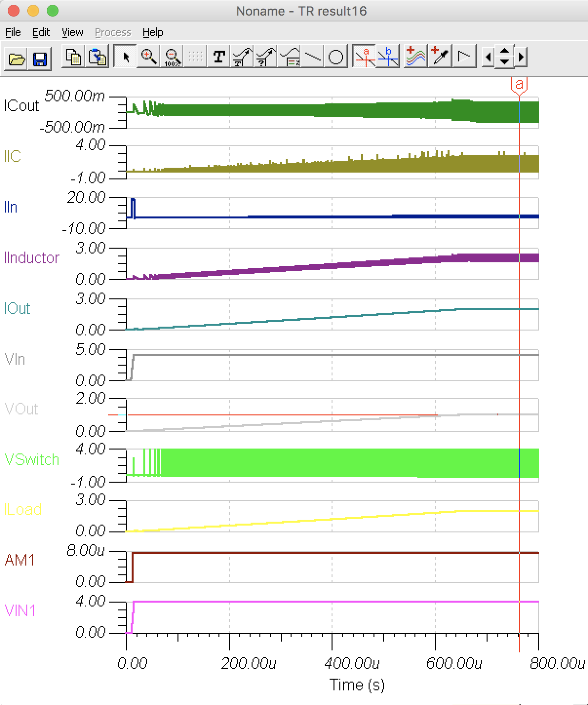This screenshot has width=588, height=705.
Task: Open the View menu
Action: 72,32
